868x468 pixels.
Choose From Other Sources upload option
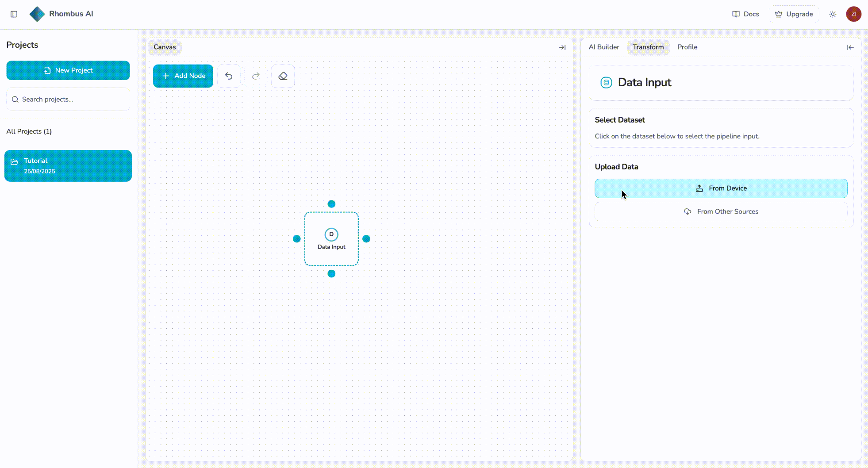(721, 211)
